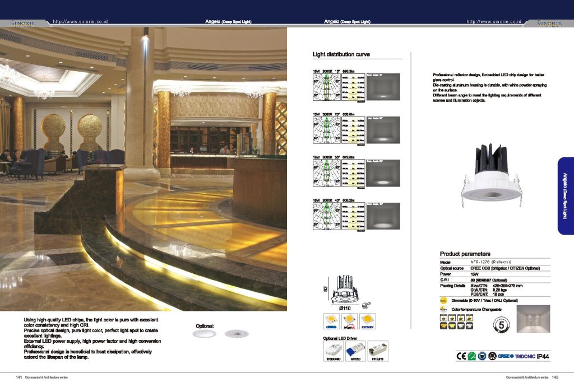Click the 40° beam angle preview image
The image size is (574, 392).
(383, 214)
